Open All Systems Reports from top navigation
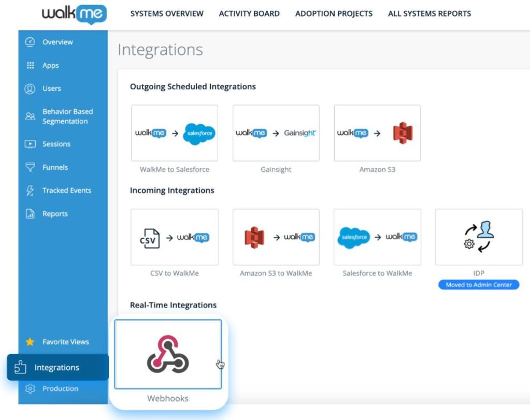 pyautogui.click(x=429, y=14)
